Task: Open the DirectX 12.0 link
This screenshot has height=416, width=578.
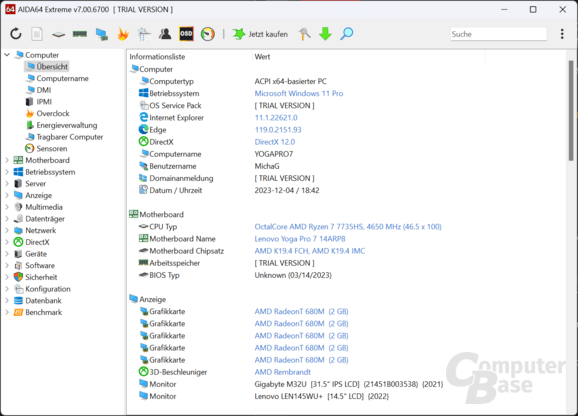Action: (x=275, y=142)
